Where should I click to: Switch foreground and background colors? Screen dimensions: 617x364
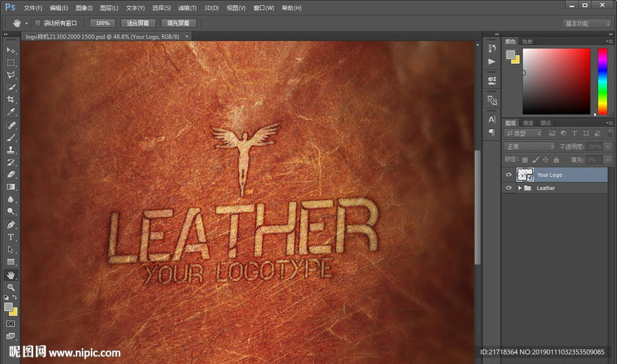click(14, 297)
